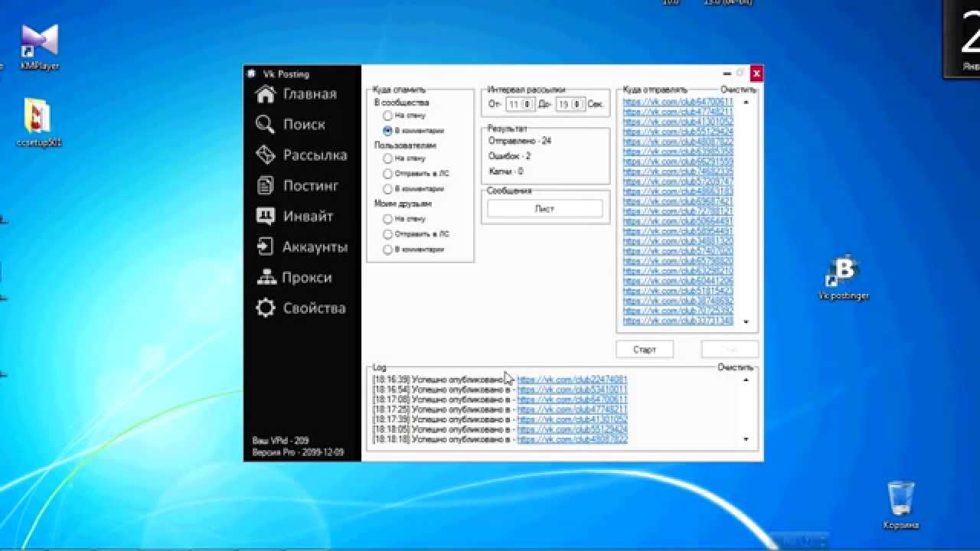
Task: Open club47749211 link in recipients list
Action: 678,112
